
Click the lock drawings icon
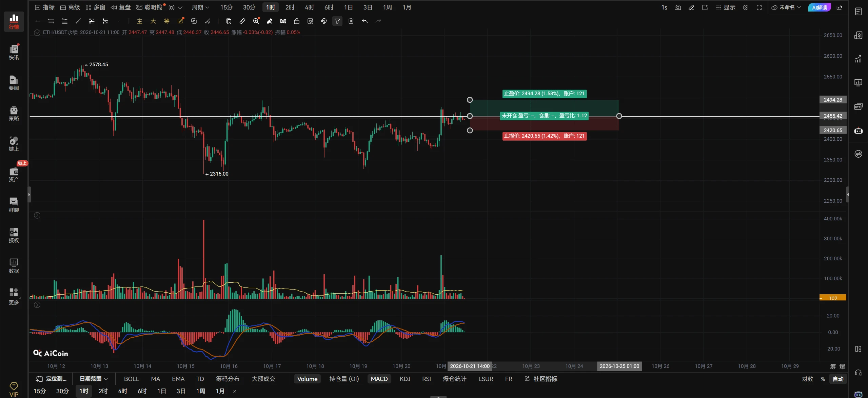297,21
